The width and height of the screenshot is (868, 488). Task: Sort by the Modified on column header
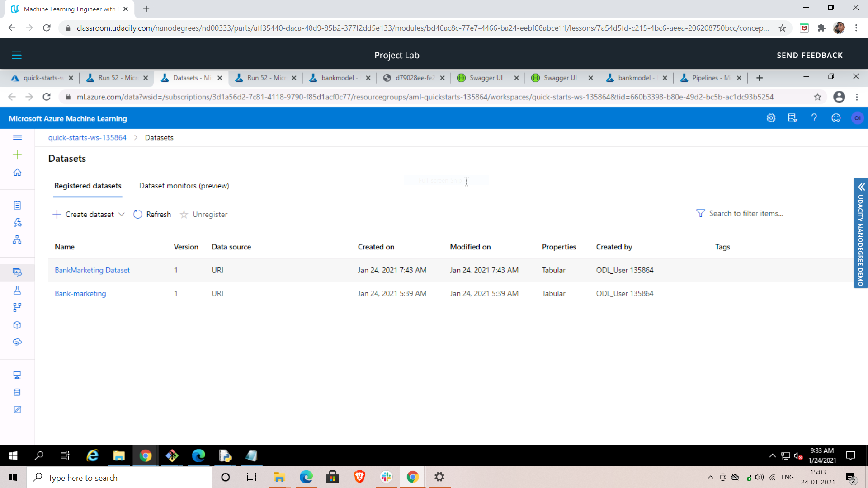click(470, 247)
